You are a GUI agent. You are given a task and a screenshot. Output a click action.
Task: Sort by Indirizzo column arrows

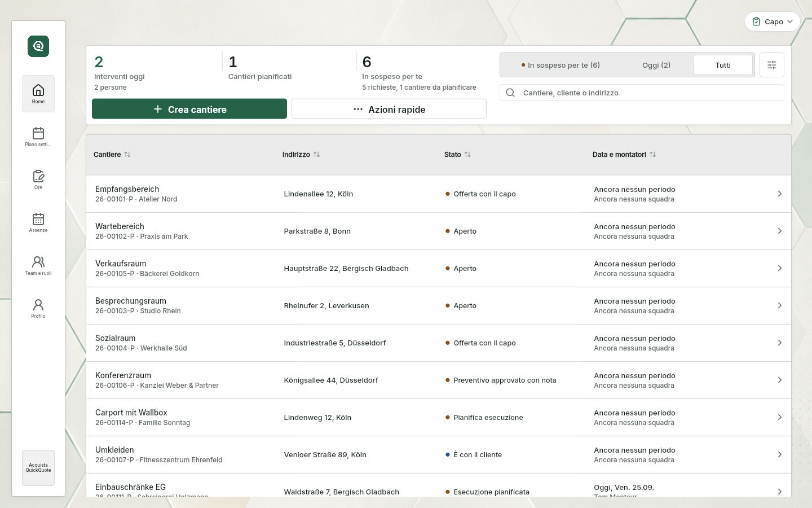pos(316,155)
